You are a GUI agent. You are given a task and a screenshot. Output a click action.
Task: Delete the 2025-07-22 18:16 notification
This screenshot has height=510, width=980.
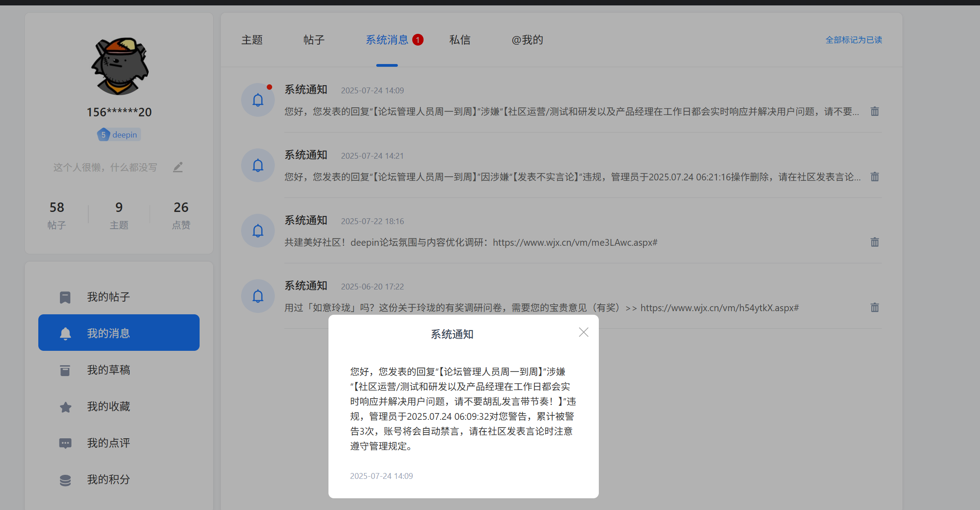[875, 242]
